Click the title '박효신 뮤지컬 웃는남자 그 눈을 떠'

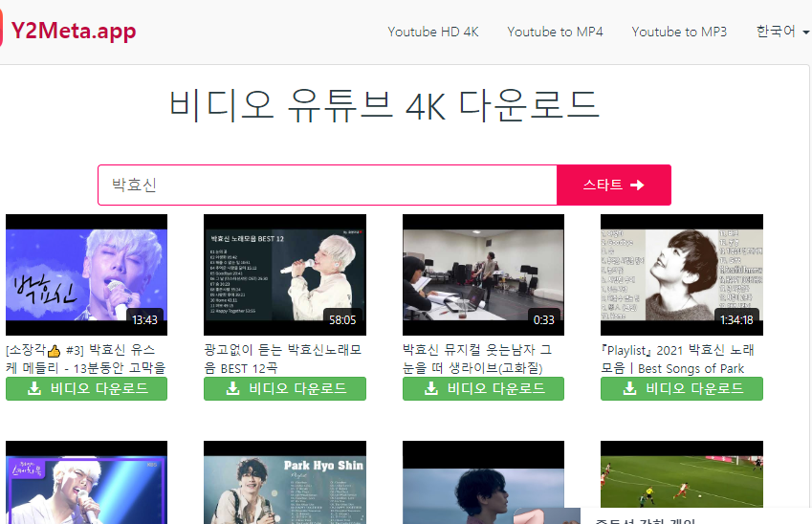(477, 359)
